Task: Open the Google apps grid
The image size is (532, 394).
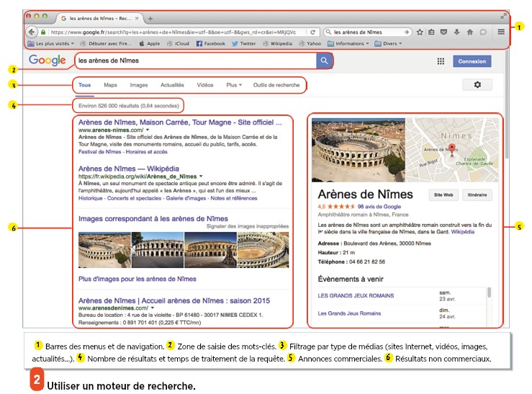Action: (441, 62)
